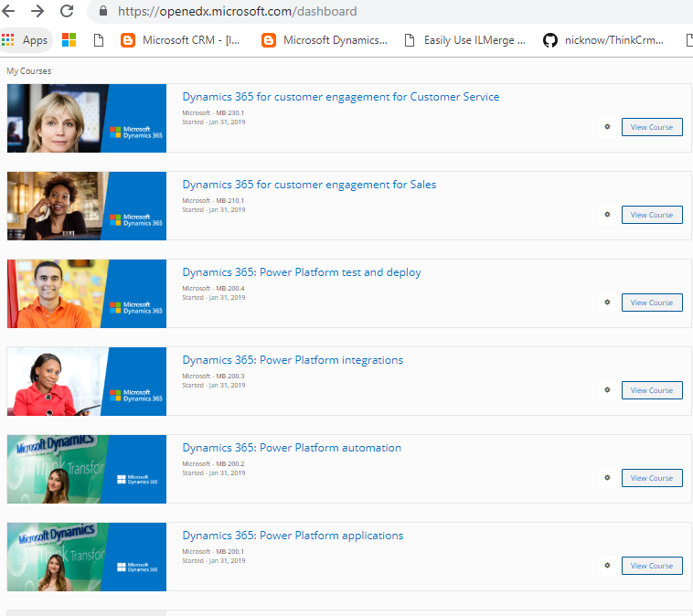Click the Customer Service course thumbnail image

pyautogui.click(x=87, y=119)
